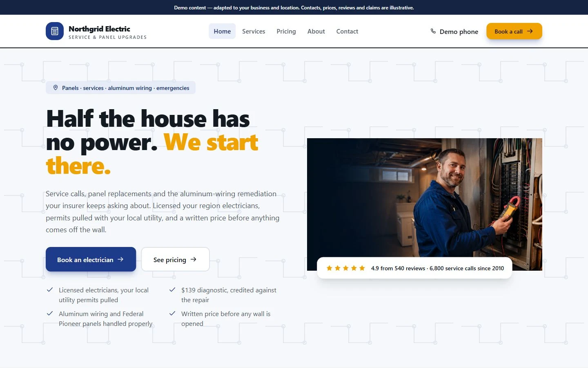Viewport: 588px width, 368px height.
Task: Click the arrow icon in Book an electrician
Action: pyautogui.click(x=120, y=259)
